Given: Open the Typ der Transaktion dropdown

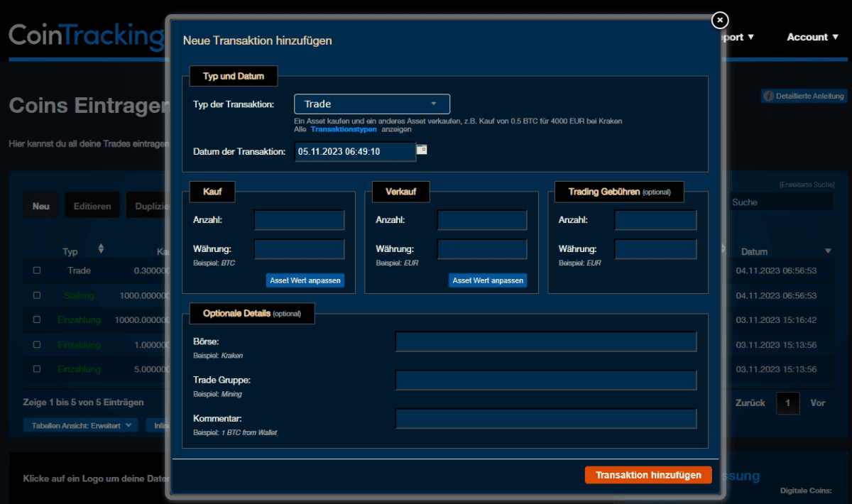Looking at the screenshot, I should coord(372,104).
